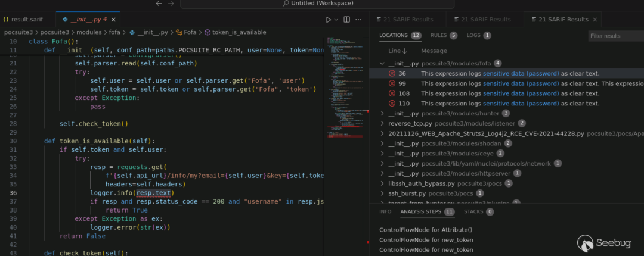
Task: Open the LOGS tab
Action: coord(479,35)
